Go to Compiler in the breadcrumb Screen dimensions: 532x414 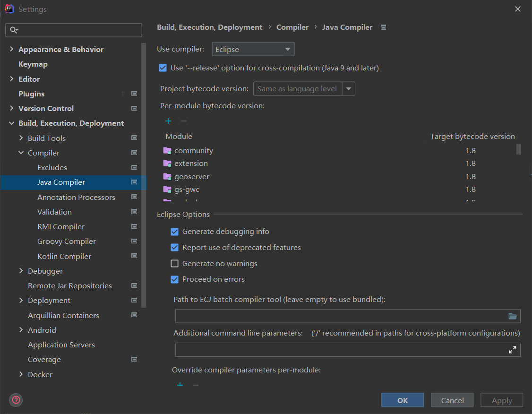(292, 27)
